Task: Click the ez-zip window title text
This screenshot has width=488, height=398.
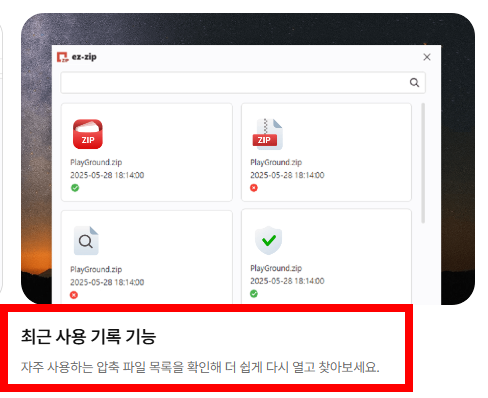Action: (x=84, y=57)
